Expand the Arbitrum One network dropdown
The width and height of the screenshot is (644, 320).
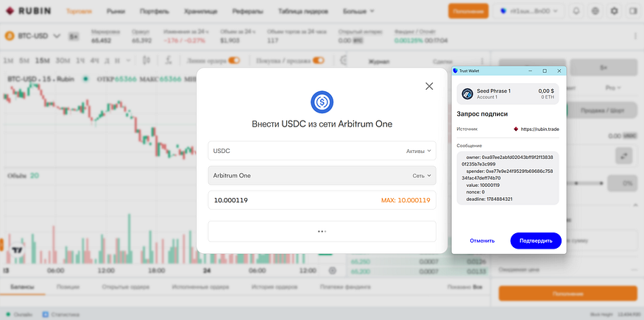click(x=322, y=176)
